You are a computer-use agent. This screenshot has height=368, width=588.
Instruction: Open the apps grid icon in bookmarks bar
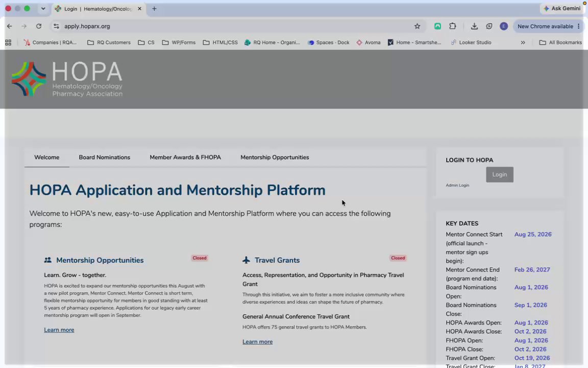point(8,42)
